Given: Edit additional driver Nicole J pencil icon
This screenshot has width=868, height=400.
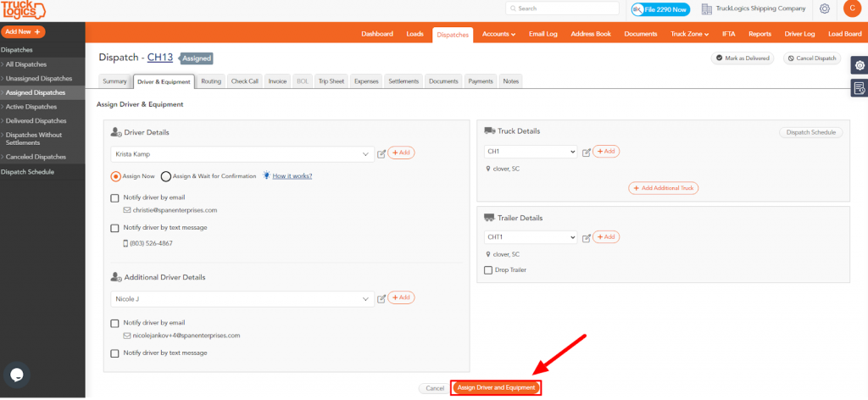Looking at the screenshot, I should pyautogui.click(x=381, y=299).
